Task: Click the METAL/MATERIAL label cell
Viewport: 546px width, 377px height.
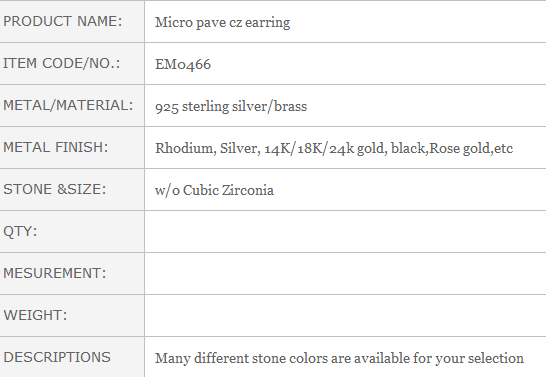Action: click(72, 105)
